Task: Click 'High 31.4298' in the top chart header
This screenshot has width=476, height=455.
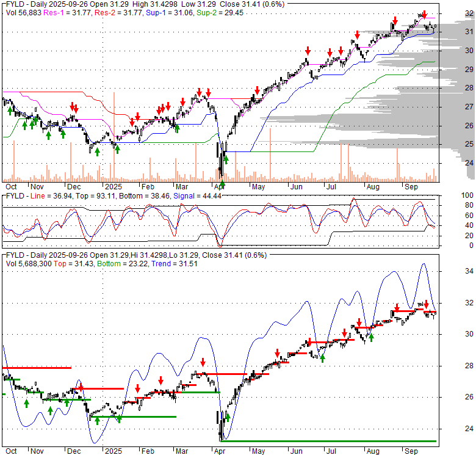Action: (x=156, y=4)
